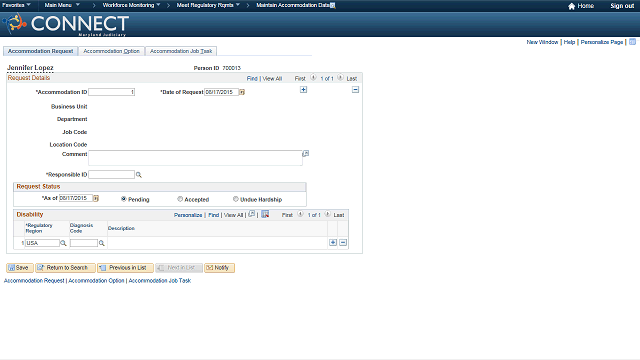Expand Workforce Monitoring breadcrumb menu

[x=131, y=5]
